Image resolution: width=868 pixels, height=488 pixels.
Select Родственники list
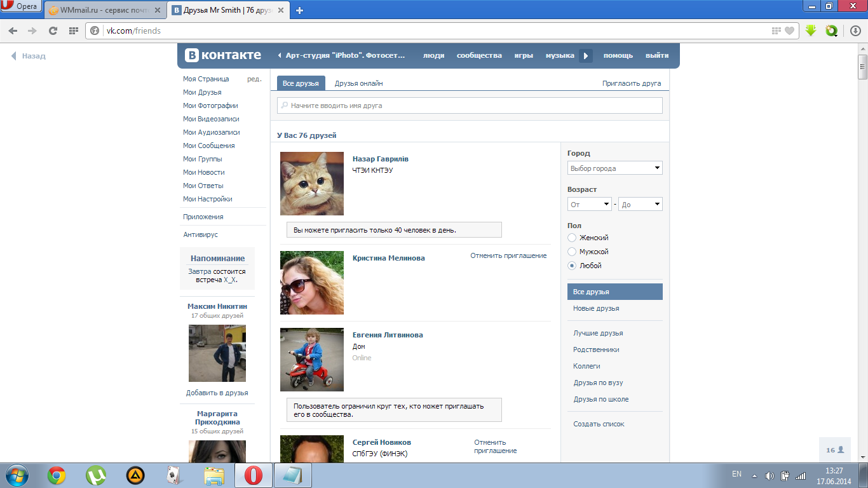tap(596, 349)
